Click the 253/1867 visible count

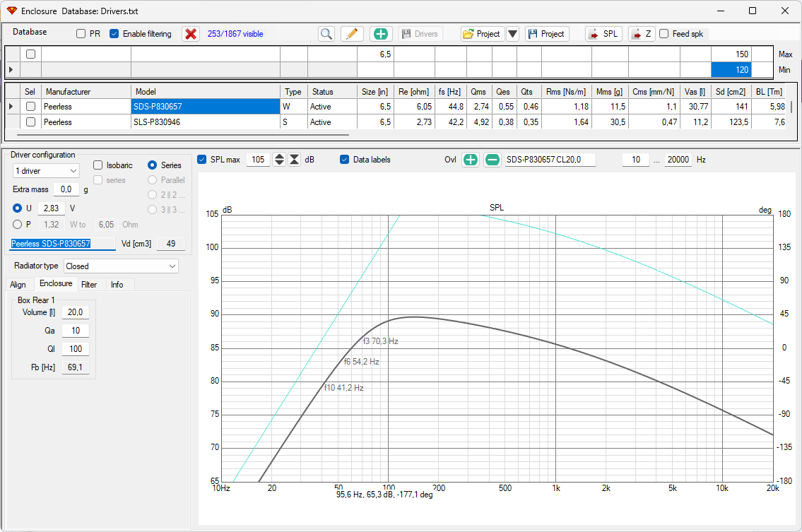point(235,34)
